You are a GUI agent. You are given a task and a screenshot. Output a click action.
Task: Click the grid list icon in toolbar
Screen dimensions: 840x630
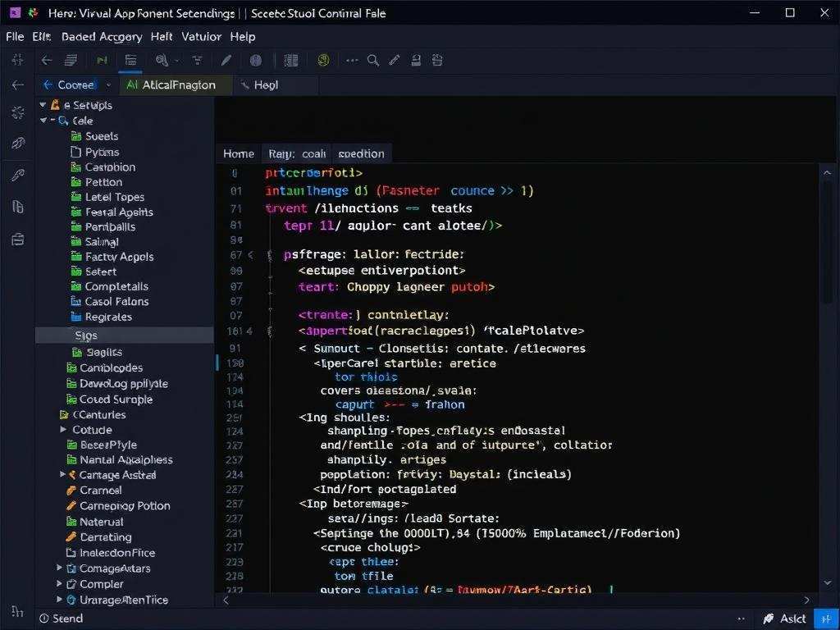(x=290, y=60)
